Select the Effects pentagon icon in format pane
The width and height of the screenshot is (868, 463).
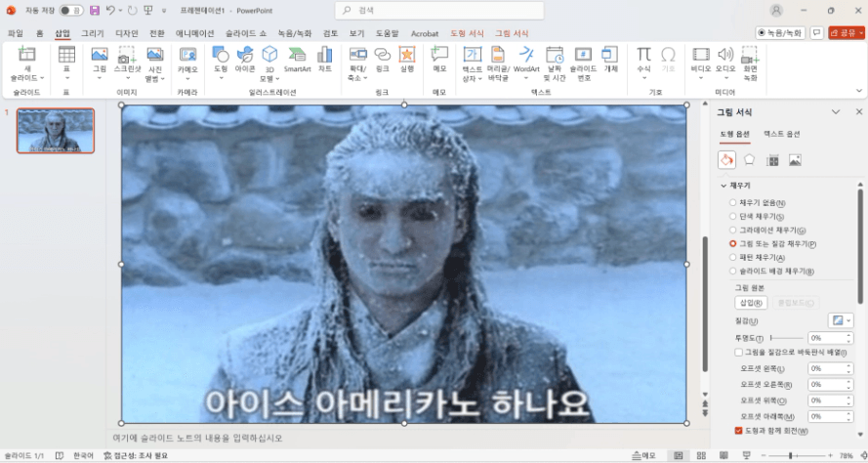pyautogui.click(x=749, y=159)
